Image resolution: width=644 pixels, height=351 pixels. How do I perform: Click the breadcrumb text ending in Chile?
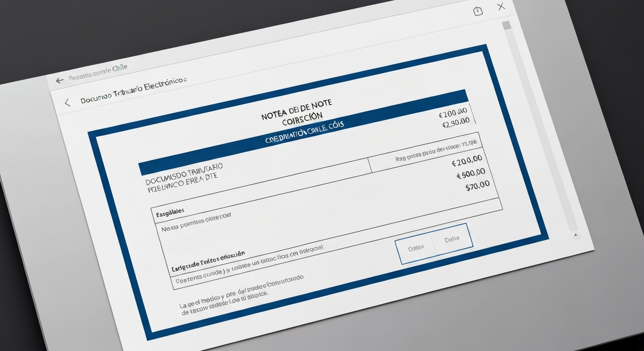tap(98, 73)
